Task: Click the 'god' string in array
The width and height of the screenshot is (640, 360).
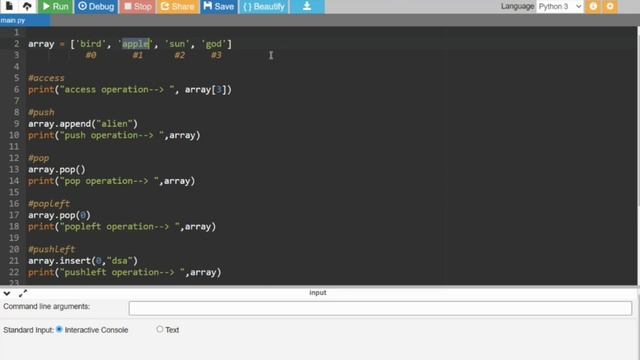Action: point(214,44)
